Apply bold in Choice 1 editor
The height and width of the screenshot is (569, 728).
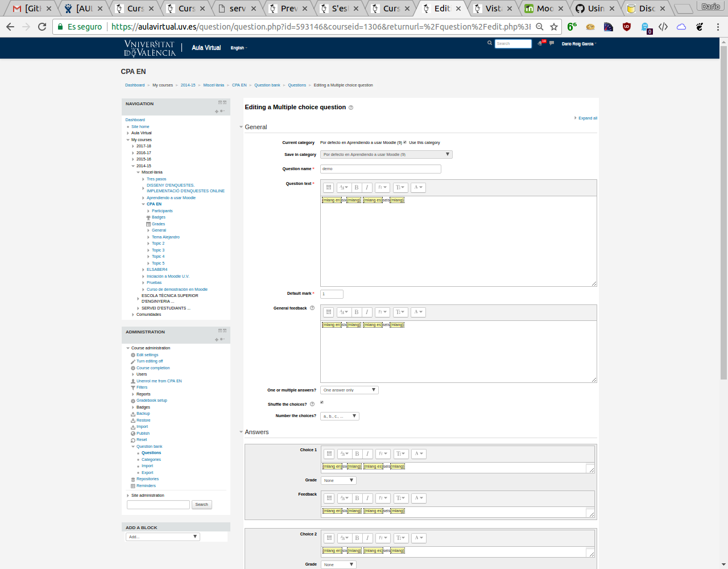[357, 453]
